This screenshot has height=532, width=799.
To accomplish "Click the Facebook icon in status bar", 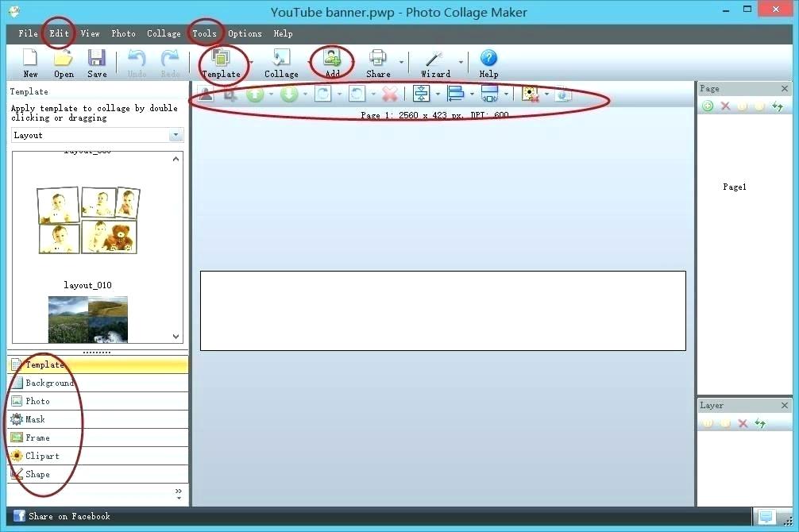I will tap(19, 515).
